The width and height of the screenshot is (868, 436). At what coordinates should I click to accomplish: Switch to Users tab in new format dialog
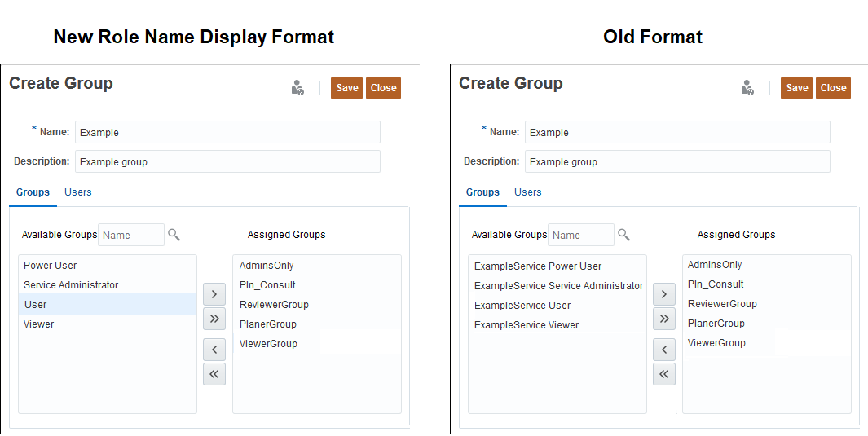[78, 192]
